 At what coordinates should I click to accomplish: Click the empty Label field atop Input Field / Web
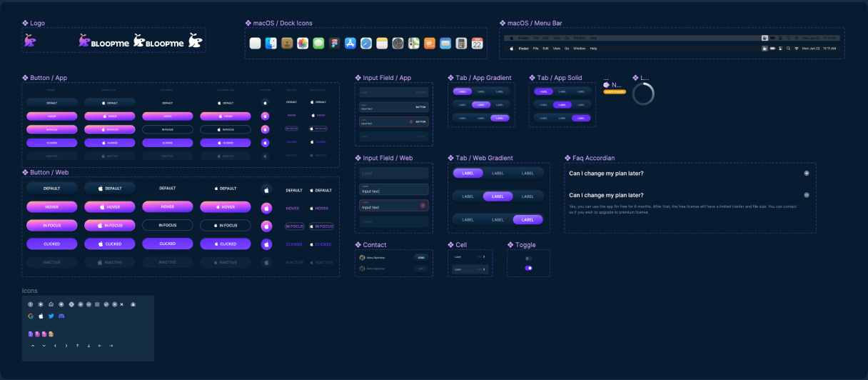(x=394, y=173)
